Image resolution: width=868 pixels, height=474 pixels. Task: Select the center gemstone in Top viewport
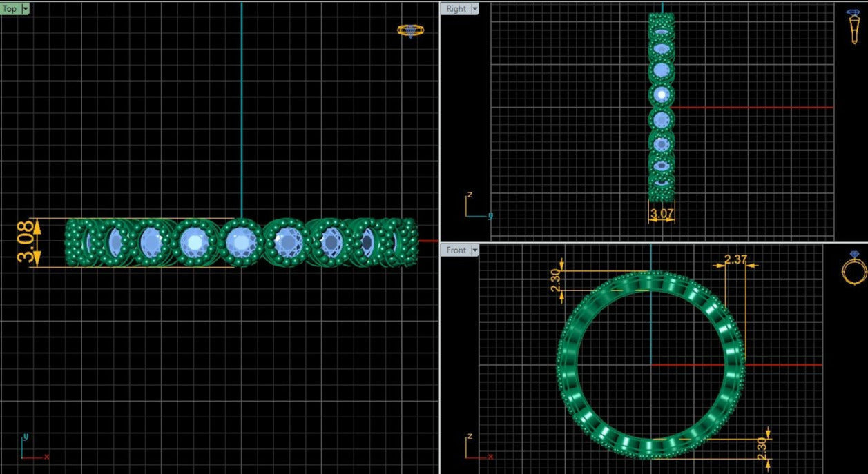coord(241,242)
